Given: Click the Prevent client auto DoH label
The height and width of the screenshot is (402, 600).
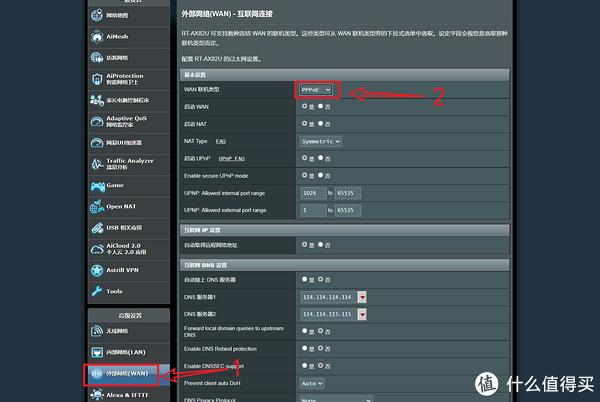Looking at the screenshot, I should 212,383.
